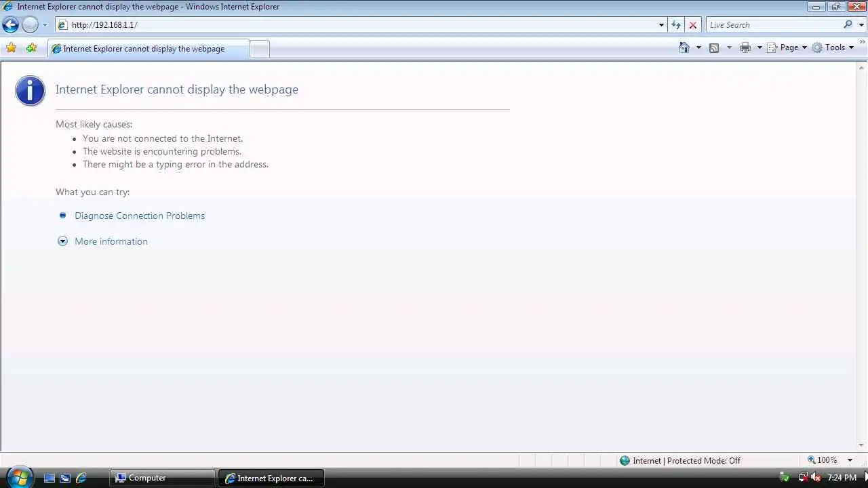
Task: Click 'Internet Explorer cannot display the webpage' heading
Action: pos(177,89)
